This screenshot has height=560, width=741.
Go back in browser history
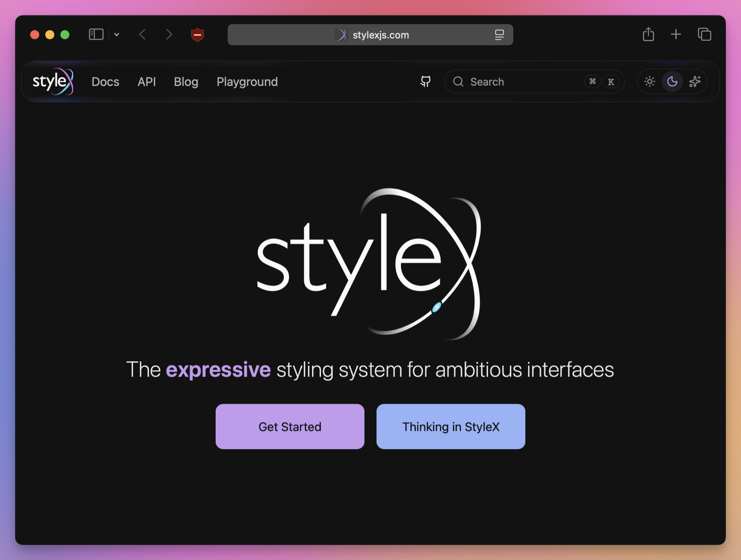(x=142, y=35)
